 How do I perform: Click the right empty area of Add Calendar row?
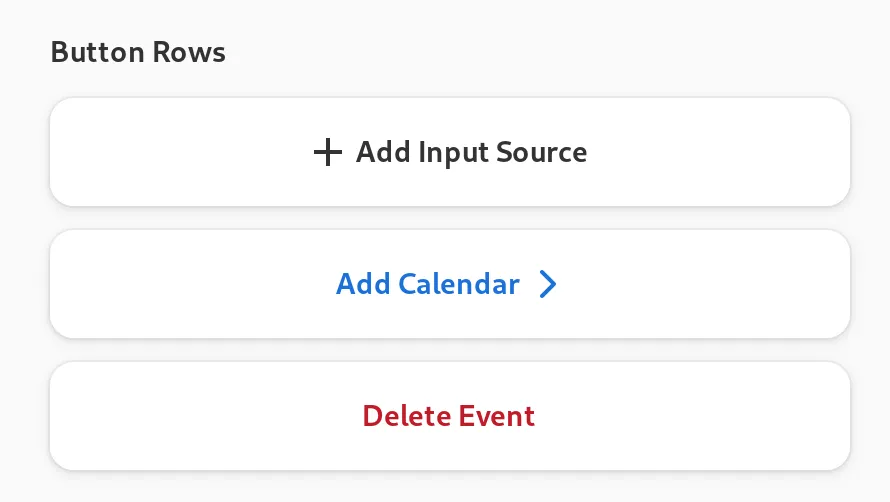coord(720,284)
